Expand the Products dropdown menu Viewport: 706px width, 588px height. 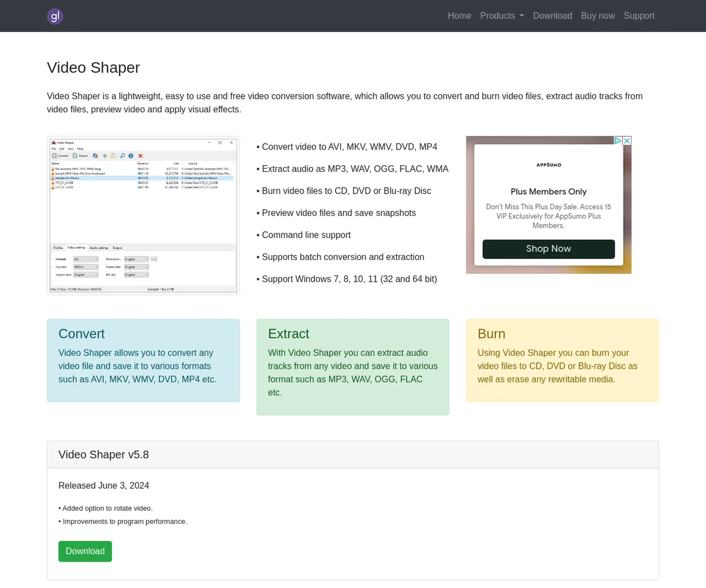[502, 16]
